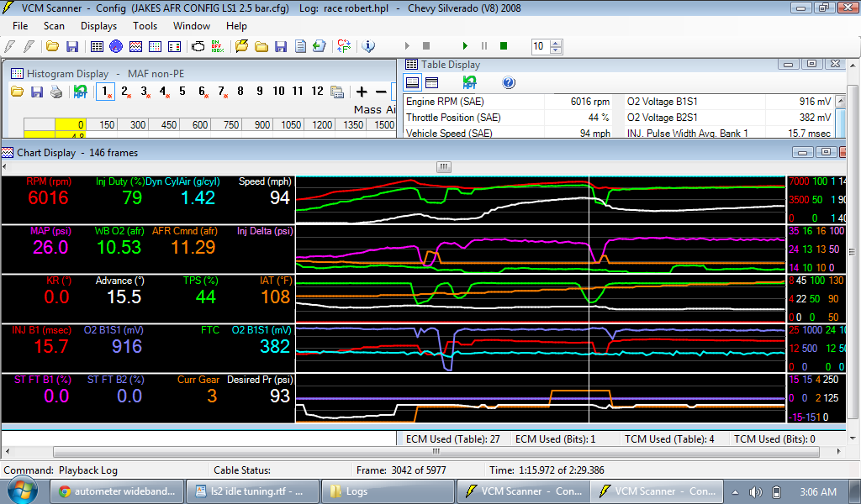This screenshot has height=504, width=861.
Task: Click the playback speed value field
Action: (541, 46)
